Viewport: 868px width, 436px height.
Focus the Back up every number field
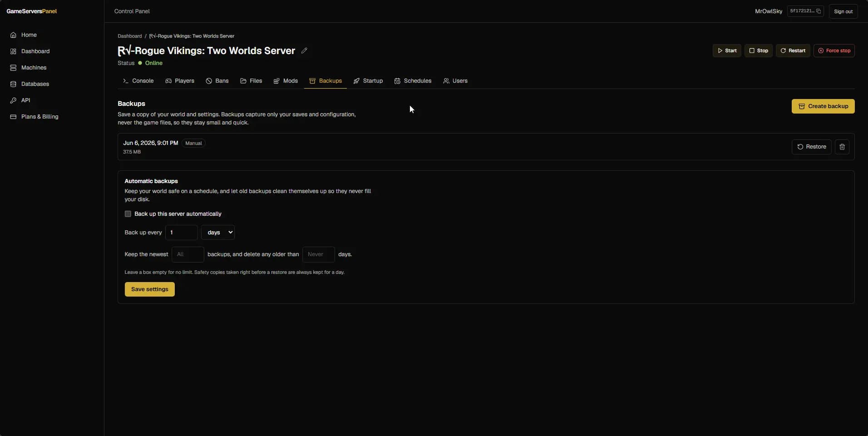coord(182,233)
